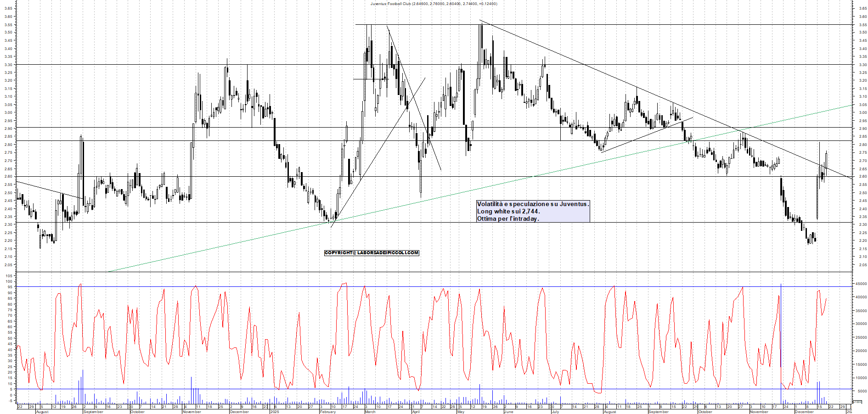Image resolution: width=868 pixels, height=414 pixels.
Task: Select the 'Volatilità e speculazione su Juventus' note
Action: 532,204
